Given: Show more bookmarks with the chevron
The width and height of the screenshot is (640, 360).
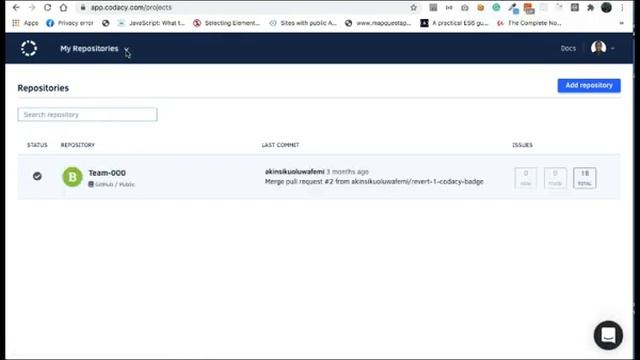Looking at the screenshot, I should coord(622,23).
